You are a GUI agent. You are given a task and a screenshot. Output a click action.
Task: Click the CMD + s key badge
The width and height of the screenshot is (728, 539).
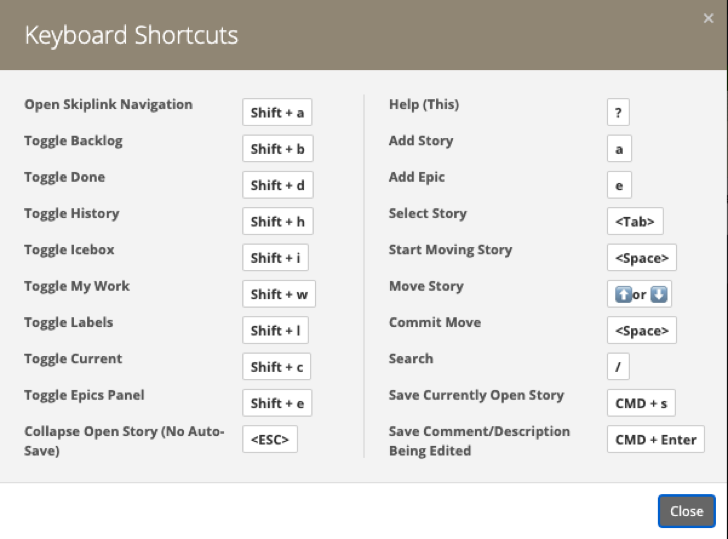tap(641, 403)
